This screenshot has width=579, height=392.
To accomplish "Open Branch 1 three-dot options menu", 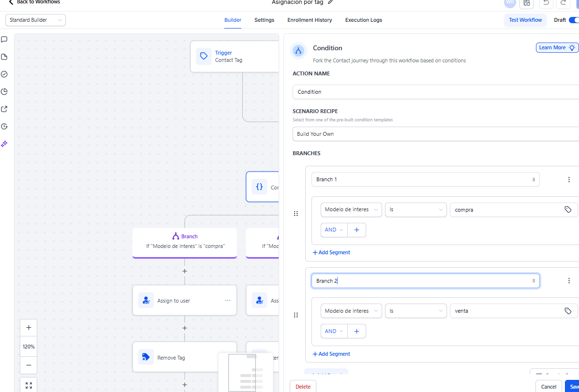I will pos(569,179).
